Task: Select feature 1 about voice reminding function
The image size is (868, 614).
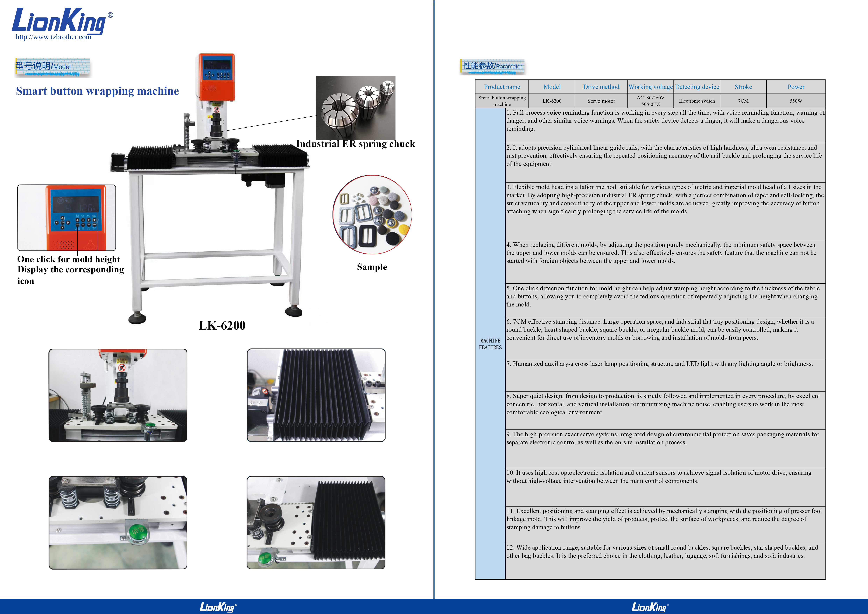Action: pyautogui.click(x=665, y=125)
